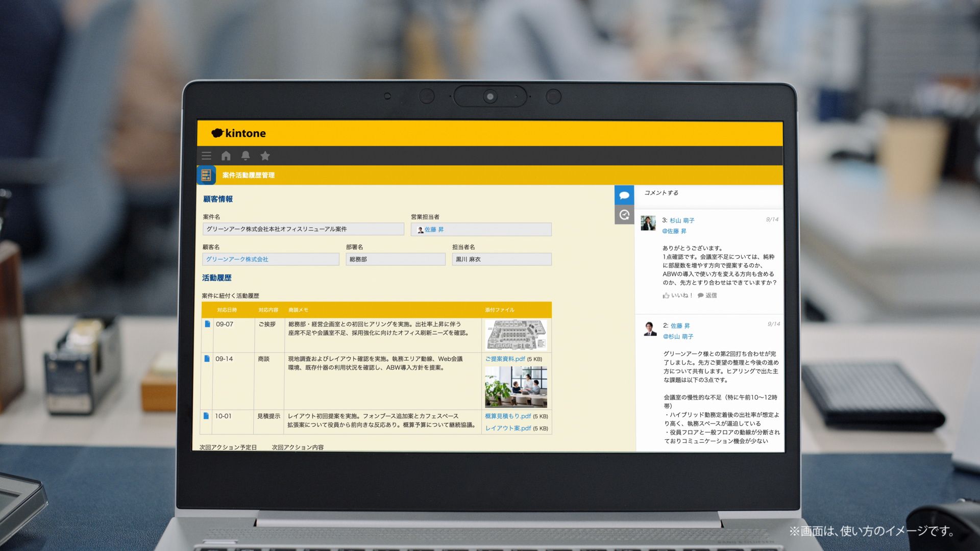Screen dimensions: 980x551
Task: Open the office meeting photo thumbnail
Action: point(516,387)
